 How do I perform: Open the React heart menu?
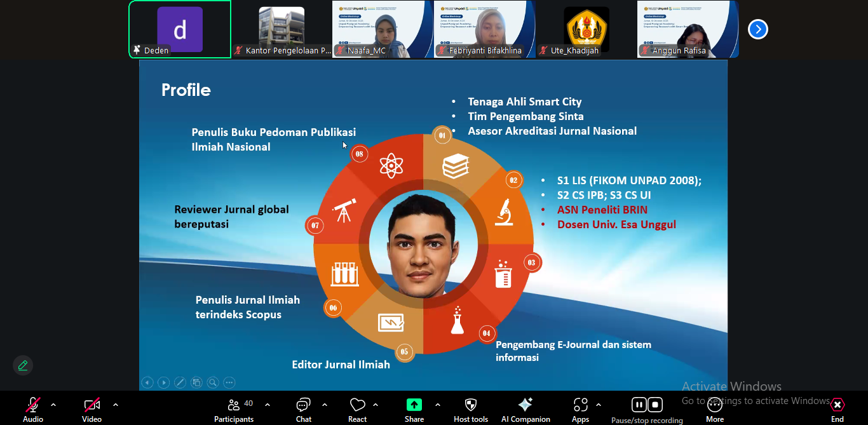point(358,410)
